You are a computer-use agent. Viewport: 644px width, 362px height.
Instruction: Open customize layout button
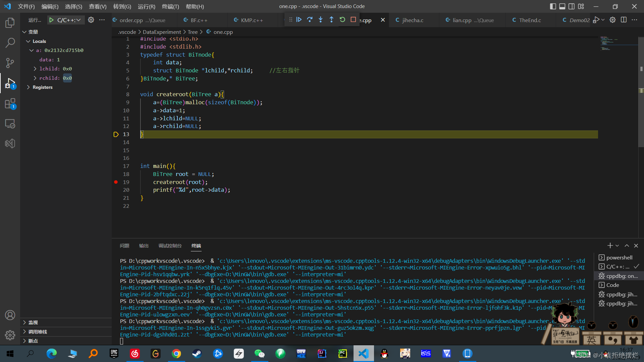tap(581, 6)
